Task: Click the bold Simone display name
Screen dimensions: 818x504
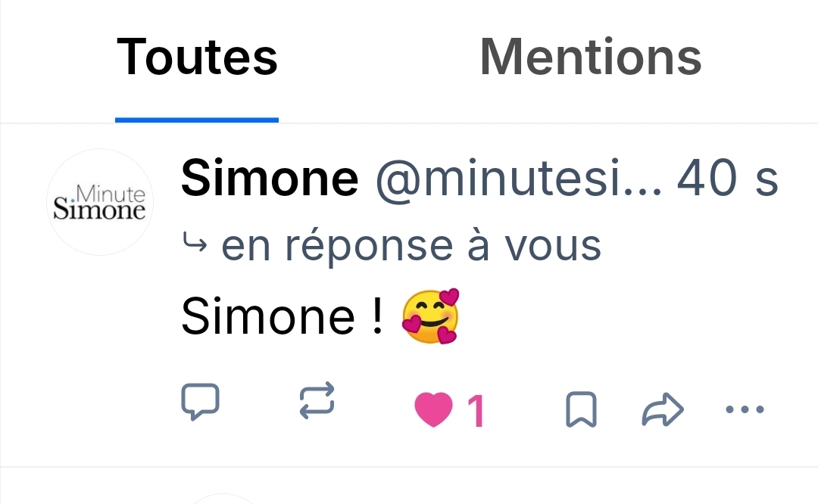Action: pos(270,179)
